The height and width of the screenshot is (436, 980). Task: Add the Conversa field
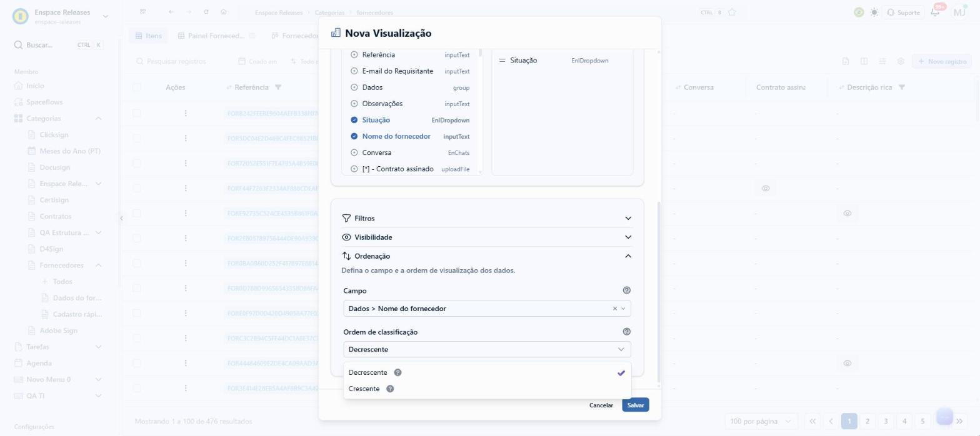click(x=354, y=152)
